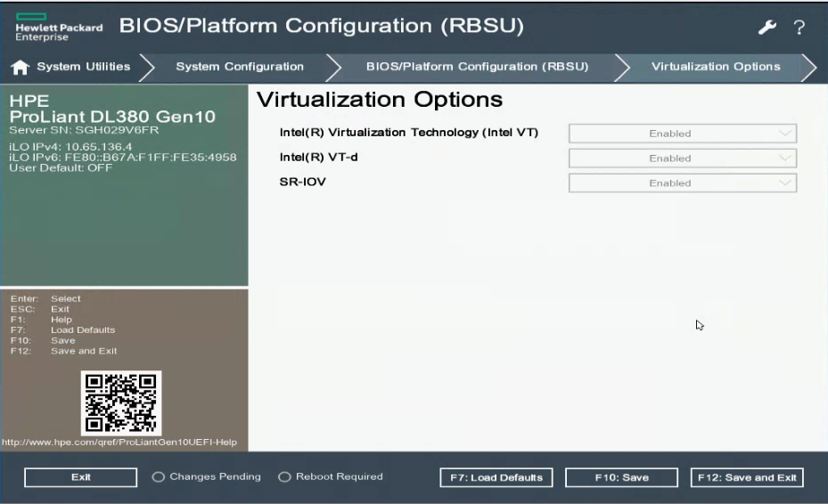Viewport: 828px width, 504px height.
Task: Click the VT-d dropdown chevron
Action: pos(785,158)
